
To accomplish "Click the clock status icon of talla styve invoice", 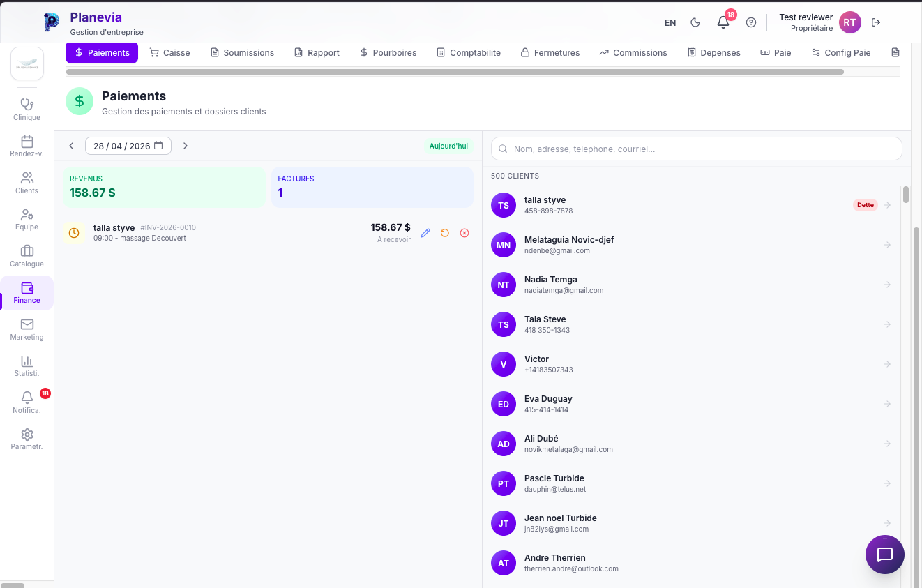I will coord(74,233).
